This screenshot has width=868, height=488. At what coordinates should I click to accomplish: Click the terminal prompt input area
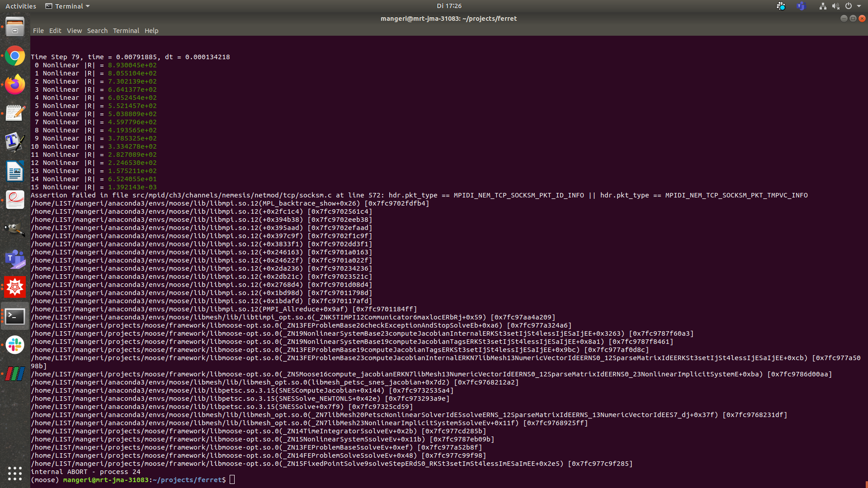(x=232, y=479)
